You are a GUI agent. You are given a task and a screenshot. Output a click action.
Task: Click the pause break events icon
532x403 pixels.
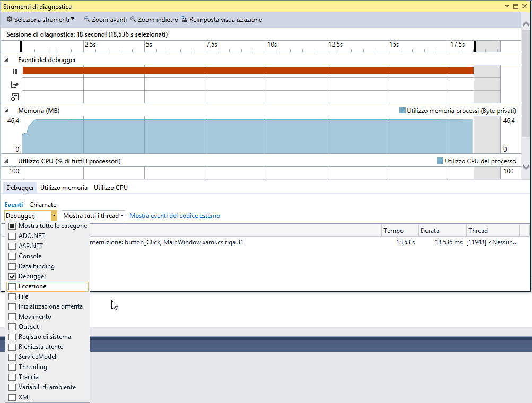15,72
